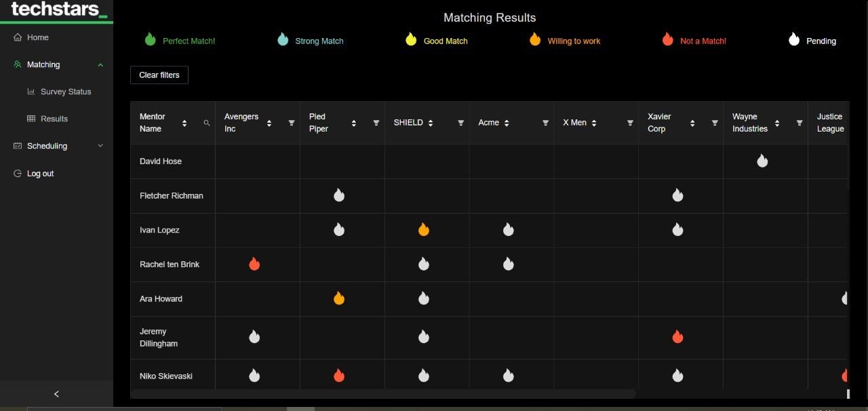Click Jeremy Dillingham Avengers pending flame
This screenshot has width=868, height=411.
click(254, 337)
